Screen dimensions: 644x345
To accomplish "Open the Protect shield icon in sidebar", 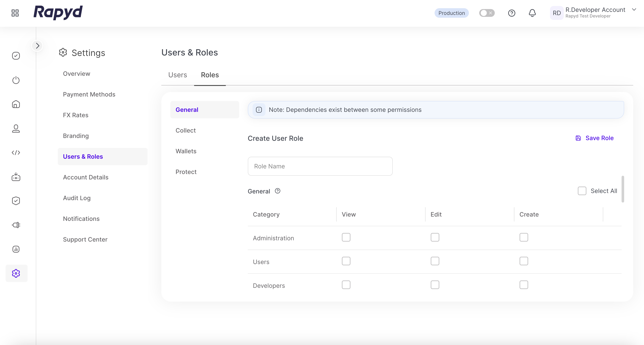I will point(16,201).
